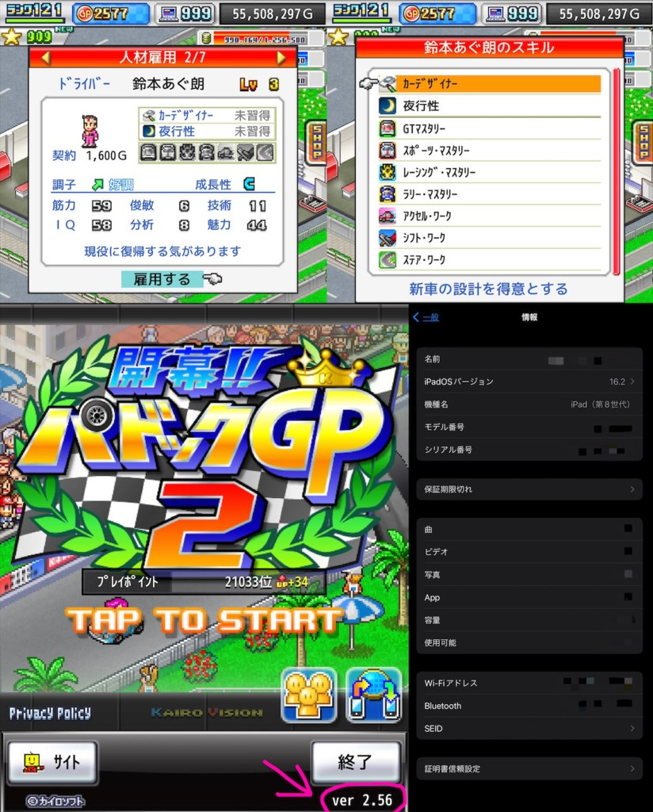Go to previous staff candidate with left arrow
The image size is (653, 812).
point(45,57)
